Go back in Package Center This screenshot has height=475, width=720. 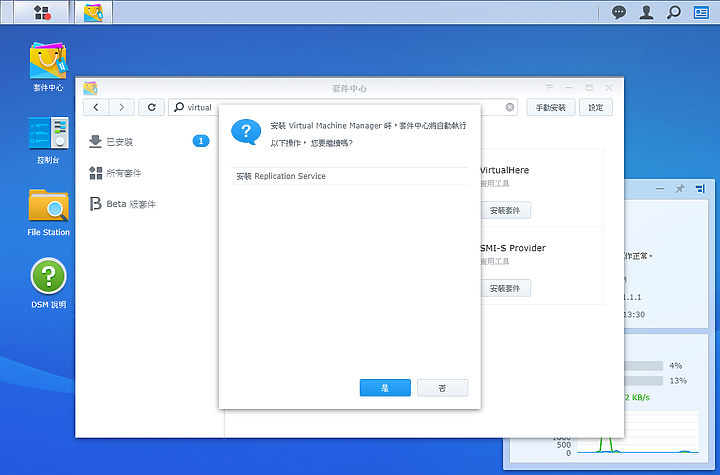pyautogui.click(x=96, y=107)
